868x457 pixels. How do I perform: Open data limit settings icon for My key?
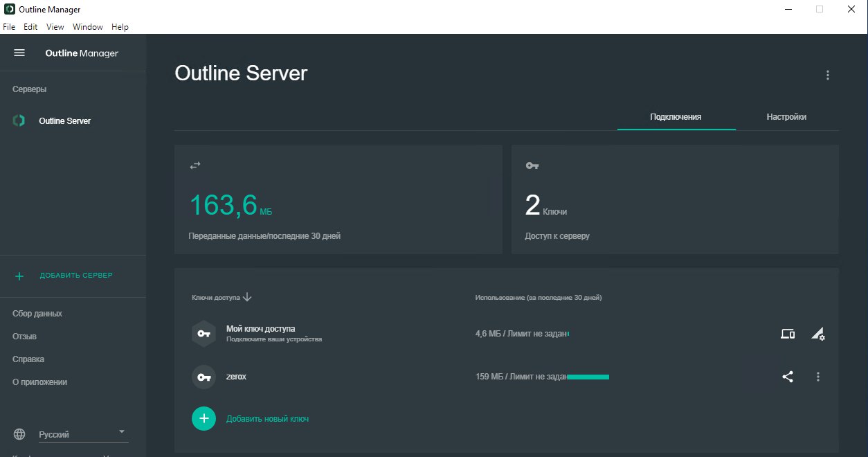coord(817,334)
